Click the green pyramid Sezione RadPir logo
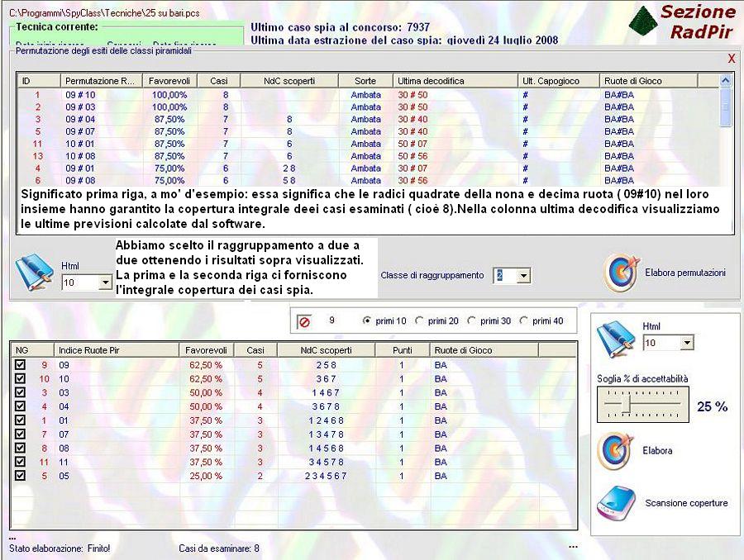This screenshot has width=744, height=560. point(642,20)
